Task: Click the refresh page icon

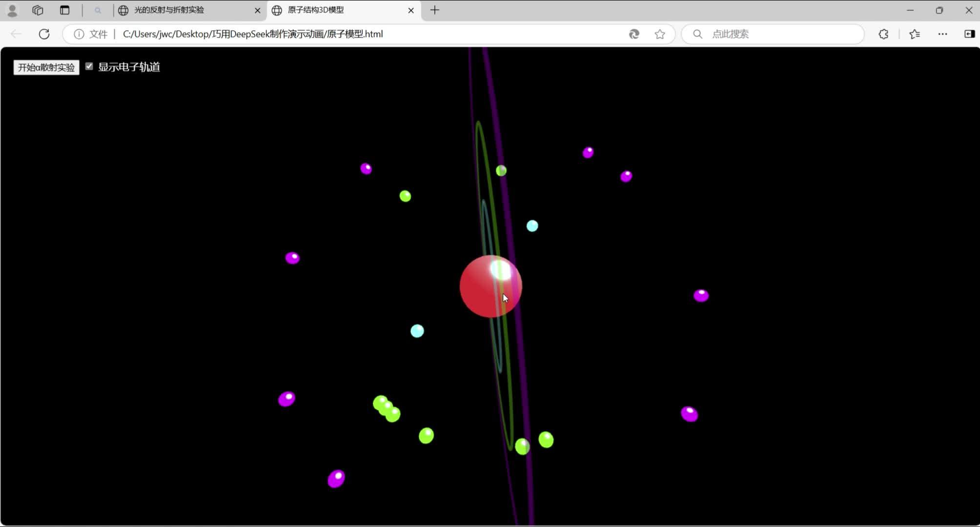Action: [44, 34]
